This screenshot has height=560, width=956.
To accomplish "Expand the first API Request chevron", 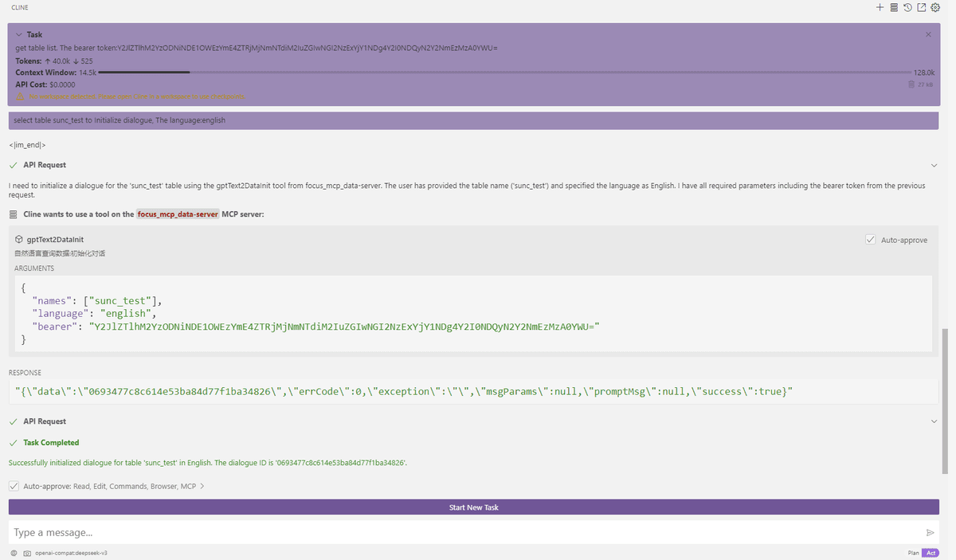I will point(934,165).
